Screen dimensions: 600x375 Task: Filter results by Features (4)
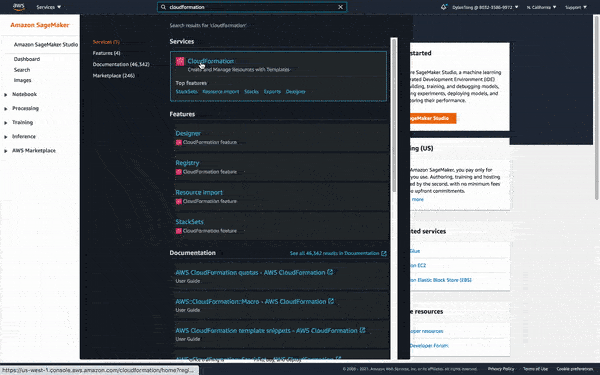click(x=106, y=53)
